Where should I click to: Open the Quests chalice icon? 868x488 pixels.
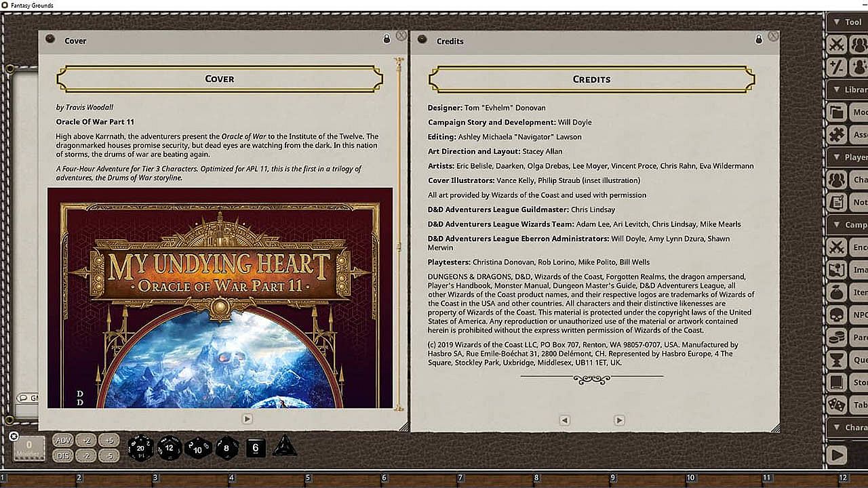click(837, 359)
